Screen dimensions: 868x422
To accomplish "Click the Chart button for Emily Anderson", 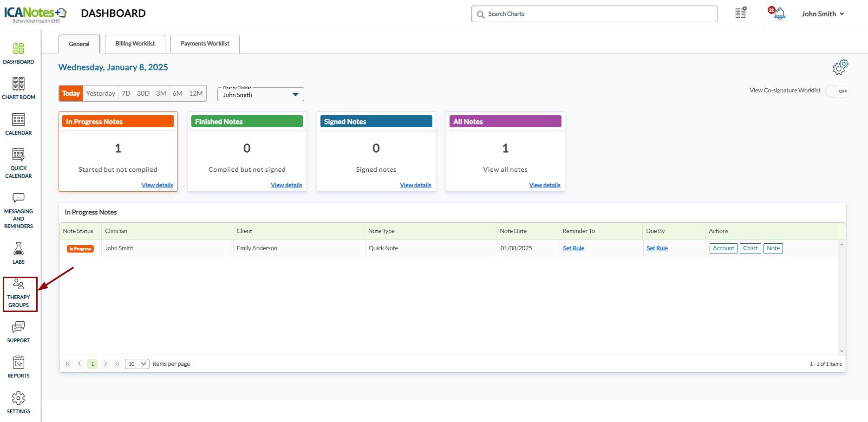I will [x=750, y=248].
